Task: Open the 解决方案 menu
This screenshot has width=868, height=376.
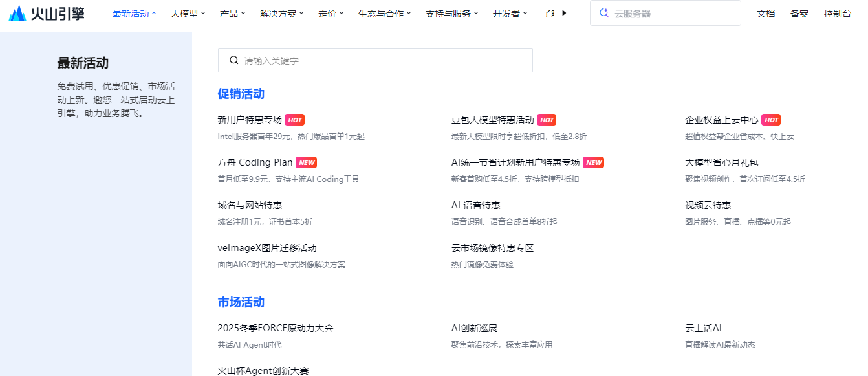Action: [x=281, y=14]
